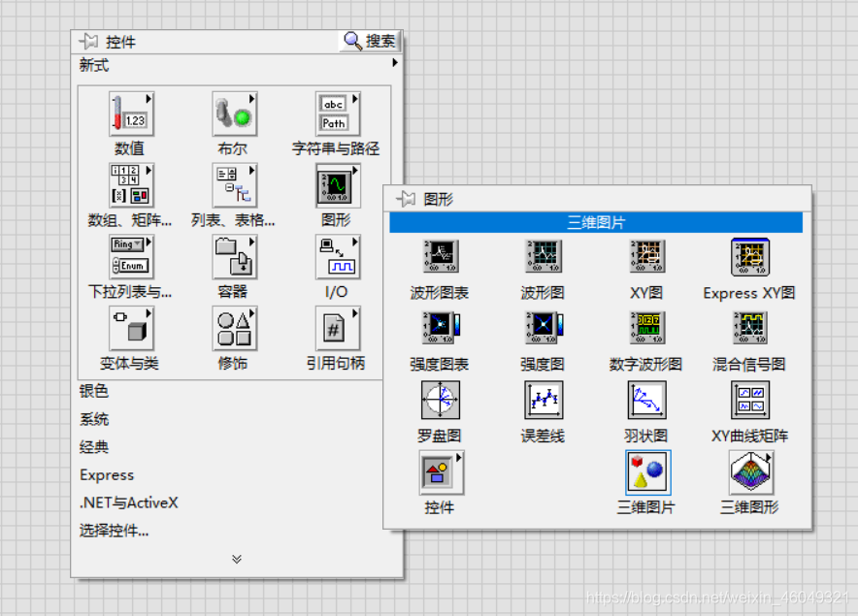Open the 布尔 boolean controls palette
The height and width of the screenshot is (616, 858).
pos(235,113)
